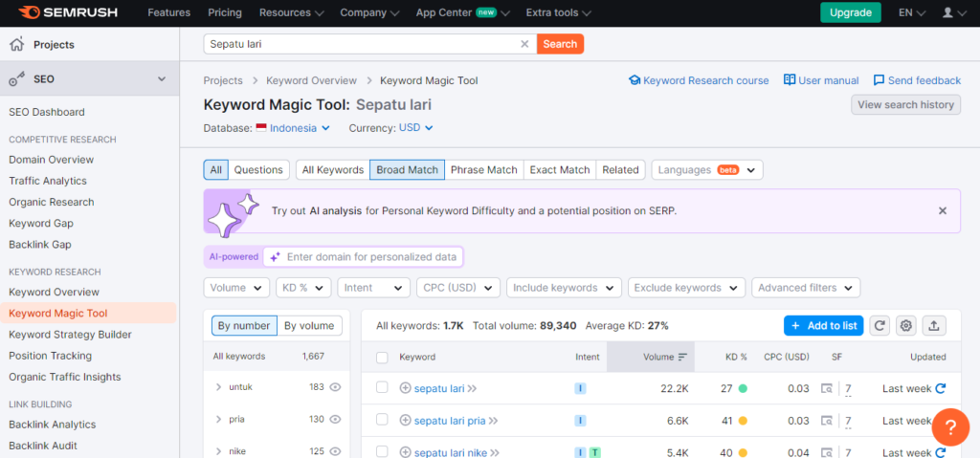Select the Related tab
This screenshot has height=458, width=980.
(620, 170)
